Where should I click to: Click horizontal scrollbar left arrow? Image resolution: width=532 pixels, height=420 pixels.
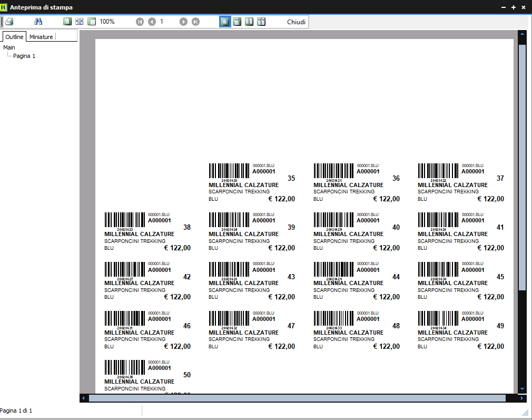click(83, 398)
